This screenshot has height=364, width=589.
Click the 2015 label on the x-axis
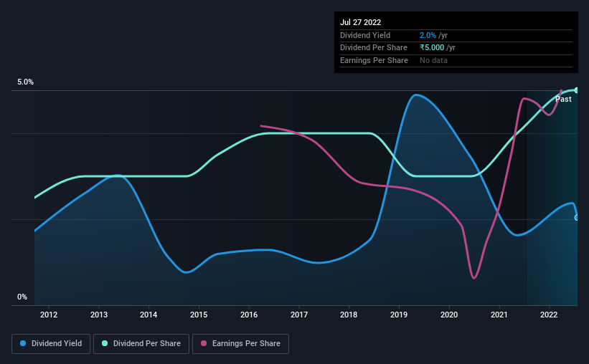pos(199,315)
